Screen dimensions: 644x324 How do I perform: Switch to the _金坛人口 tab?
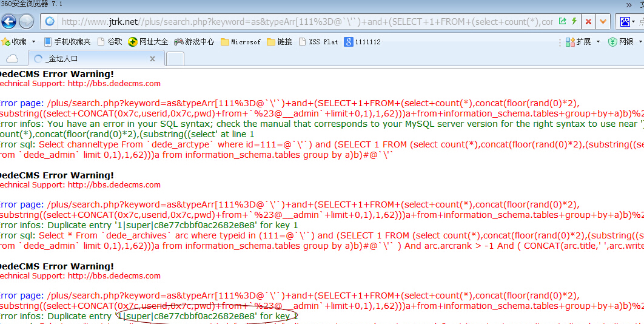(x=96, y=58)
